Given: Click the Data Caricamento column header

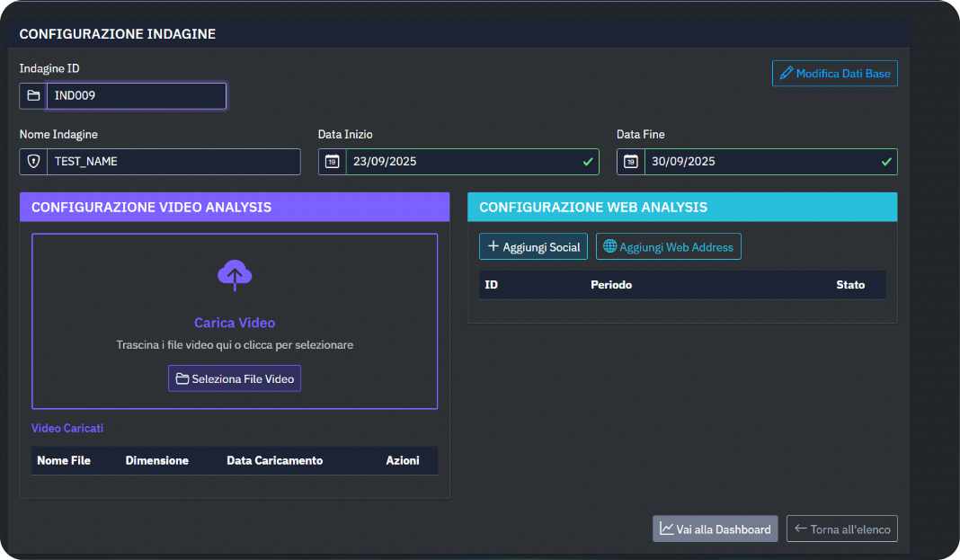Looking at the screenshot, I should (x=274, y=460).
